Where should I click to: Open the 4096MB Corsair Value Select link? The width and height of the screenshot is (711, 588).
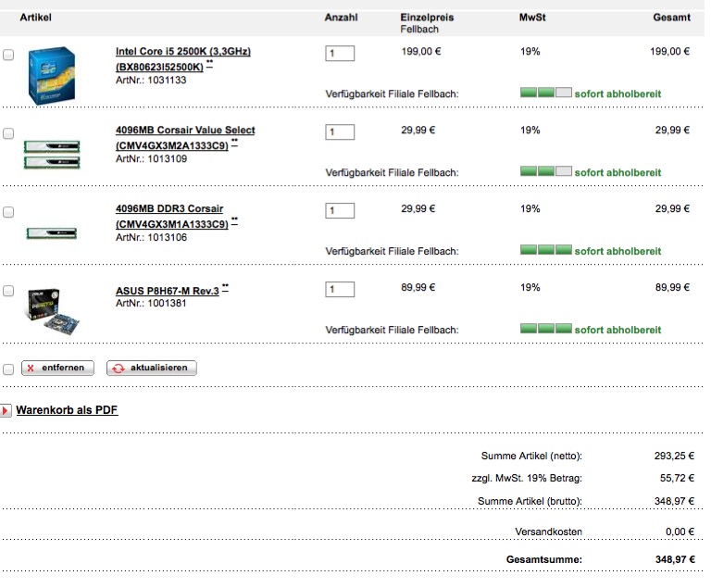coord(185,137)
